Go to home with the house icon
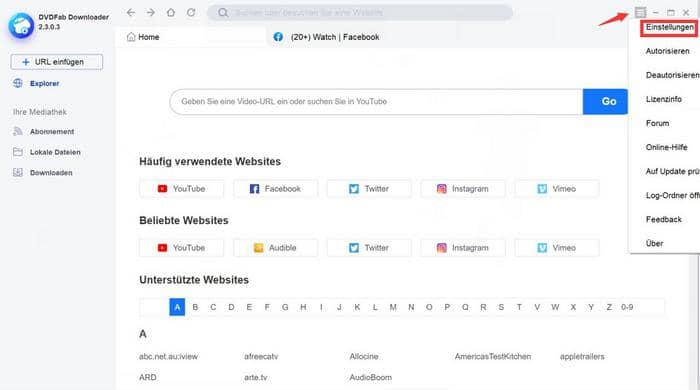Image resolution: width=700 pixels, height=390 pixels. 171,12
